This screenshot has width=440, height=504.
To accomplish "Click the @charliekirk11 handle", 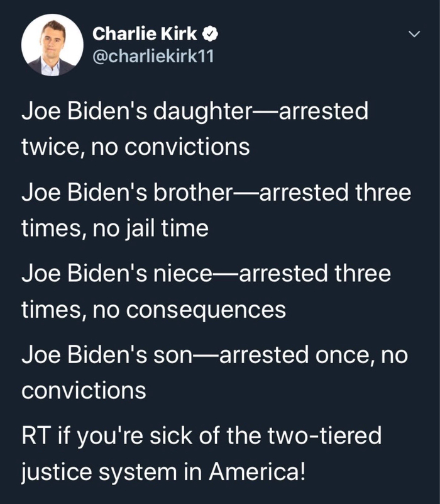I will [x=153, y=56].
